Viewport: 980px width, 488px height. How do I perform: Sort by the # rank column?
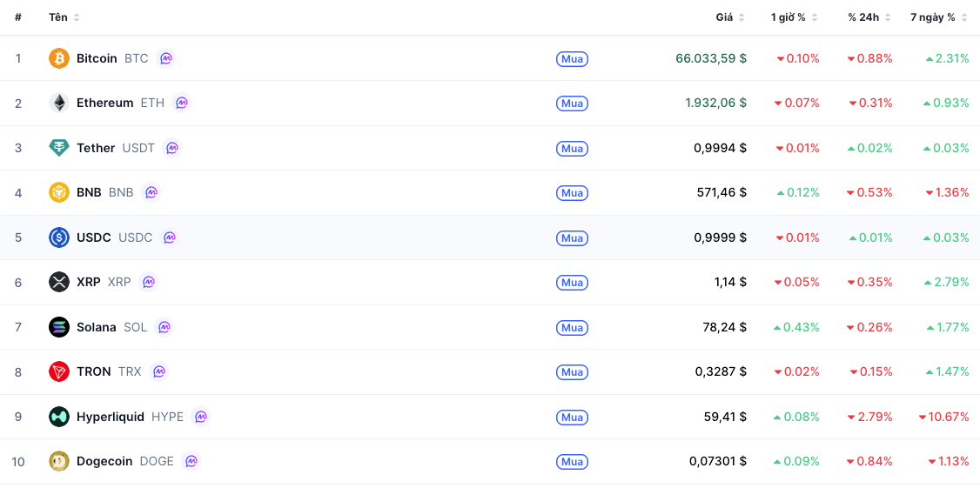(x=18, y=17)
